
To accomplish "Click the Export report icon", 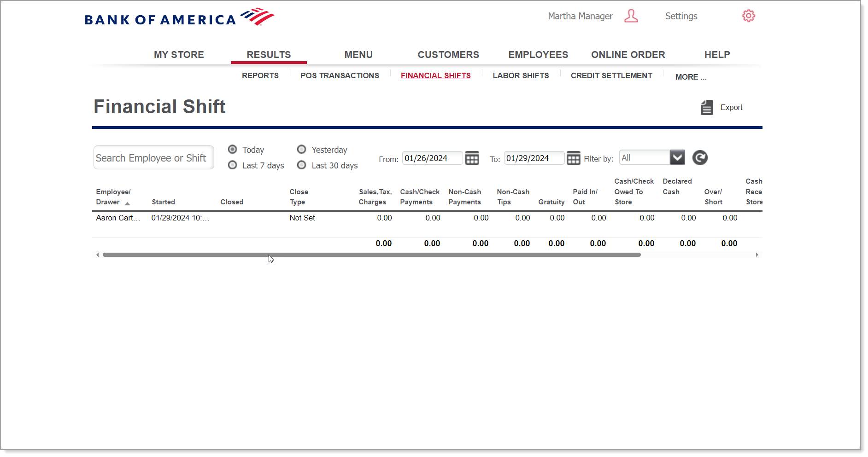I will point(706,107).
